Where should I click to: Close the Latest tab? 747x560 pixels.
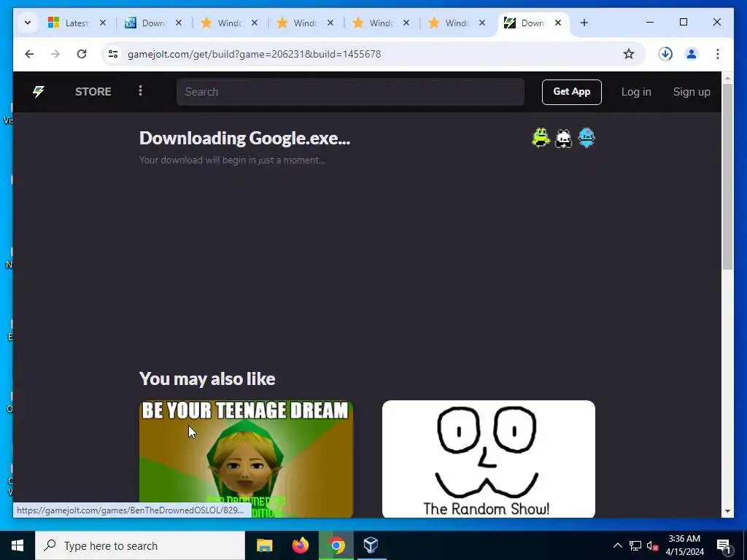click(102, 23)
